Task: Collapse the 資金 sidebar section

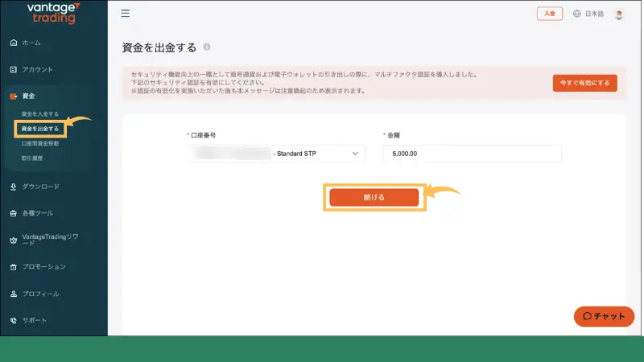Action: pos(28,96)
